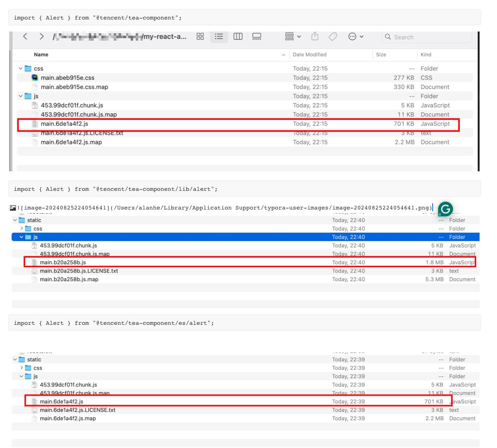Sort by the Kind column header
The image size is (497, 448).
click(x=426, y=54)
